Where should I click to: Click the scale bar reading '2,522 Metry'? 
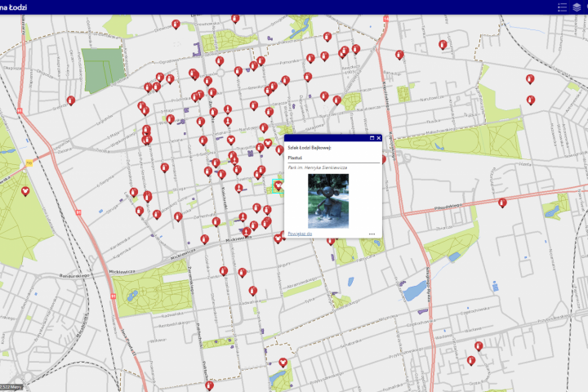(x=11, y=387)
